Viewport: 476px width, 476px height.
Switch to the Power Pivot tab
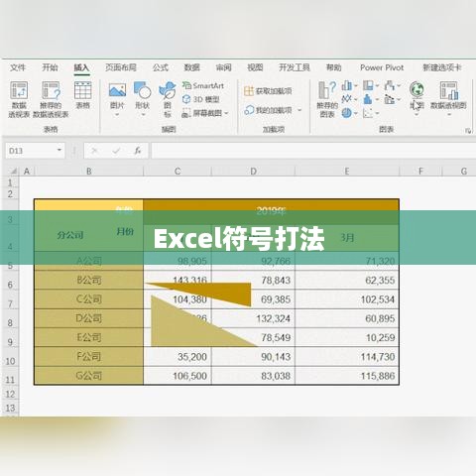382,67
